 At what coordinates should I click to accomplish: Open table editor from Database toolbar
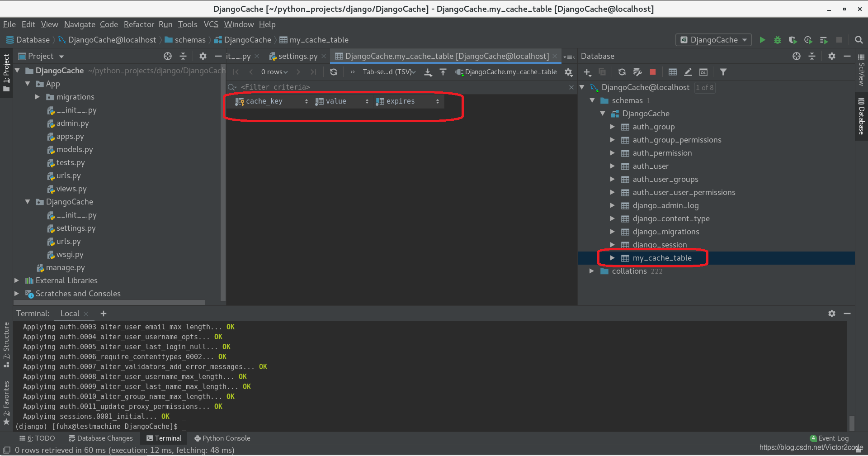pos(673,72)
